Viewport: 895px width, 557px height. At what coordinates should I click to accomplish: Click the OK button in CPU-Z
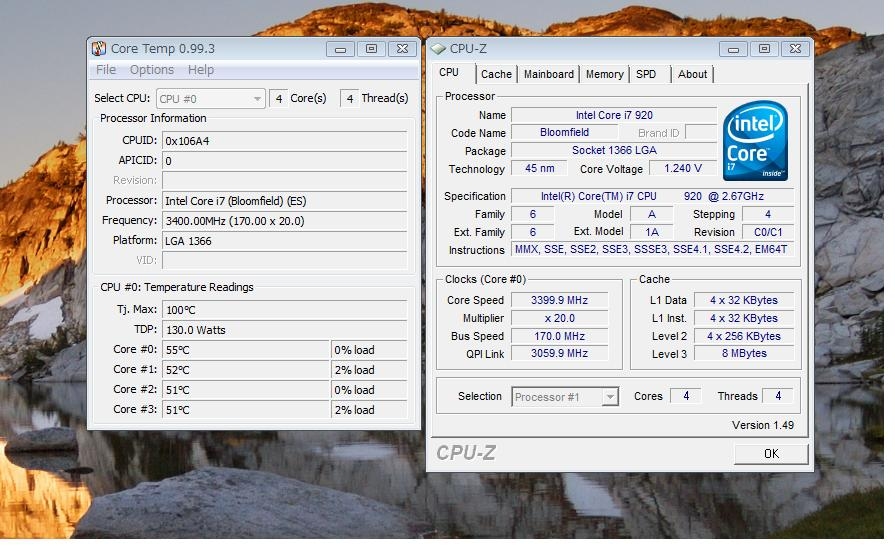click(771, 454)
